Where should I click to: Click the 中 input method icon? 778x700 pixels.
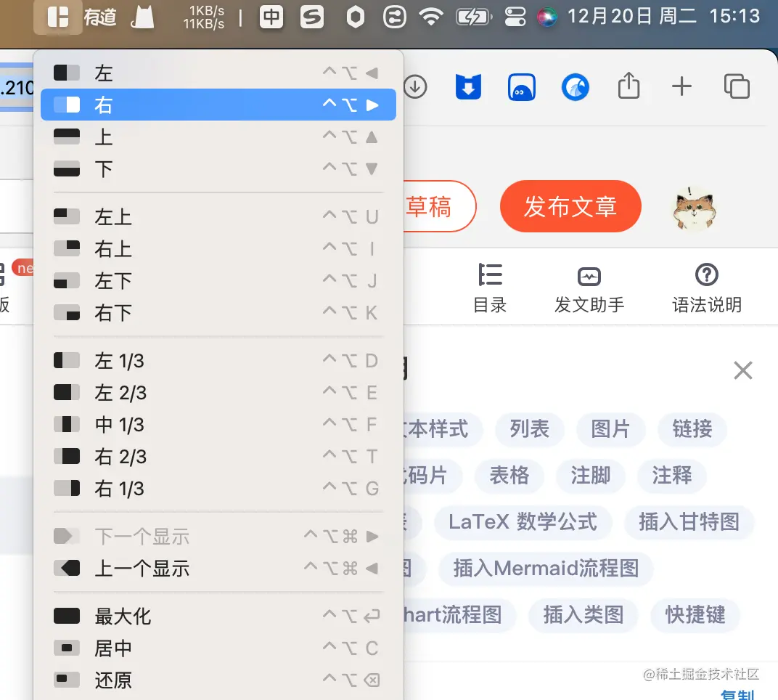coord(271,17)
